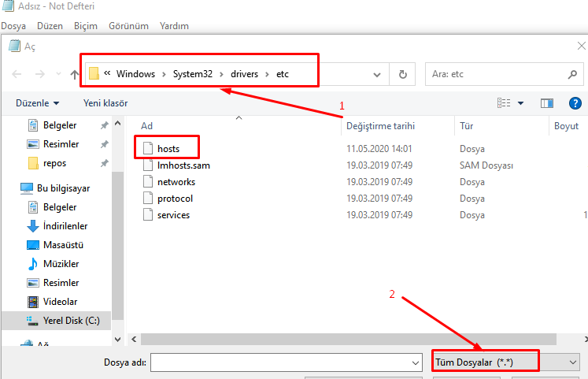Open the view options dropdown arrow
The width and height of the screenshot is (588, 379).
[x=520, y=103]
